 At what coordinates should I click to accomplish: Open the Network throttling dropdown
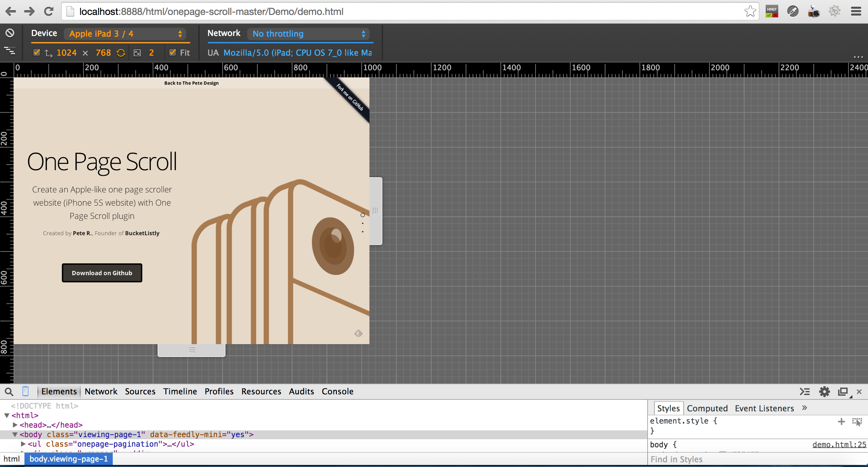pyautogui.click(x=308, y=34)
